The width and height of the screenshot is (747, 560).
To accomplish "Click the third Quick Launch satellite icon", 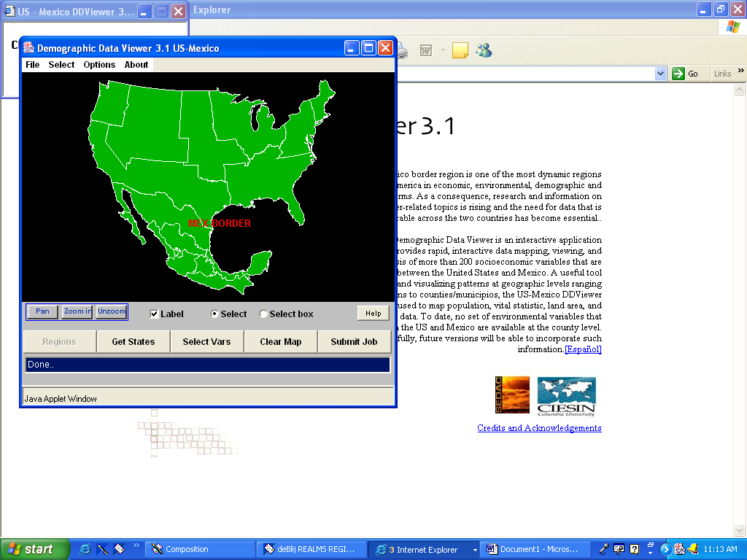I will (119, 549).
